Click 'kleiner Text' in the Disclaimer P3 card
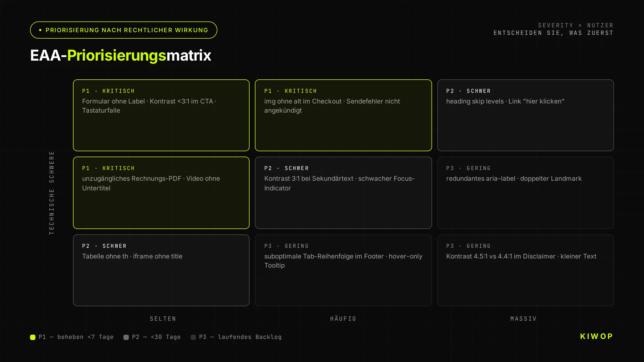 [x=579, y=256]
